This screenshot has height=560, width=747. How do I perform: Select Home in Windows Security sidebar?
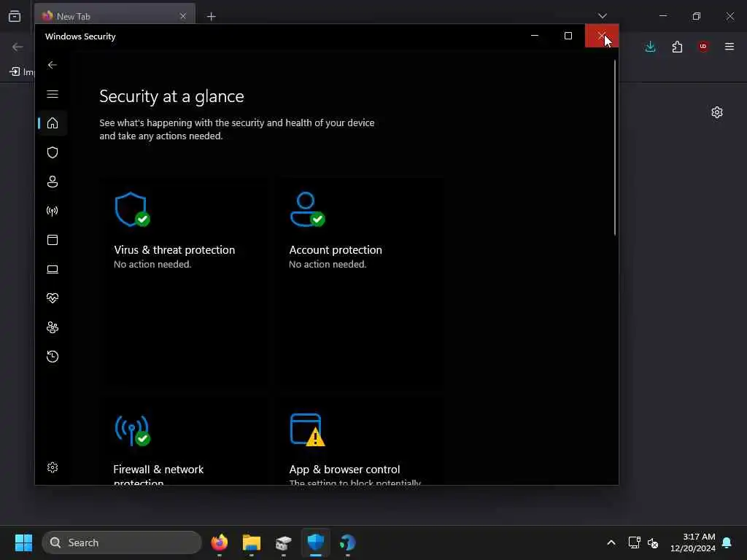tap(53, 123)
